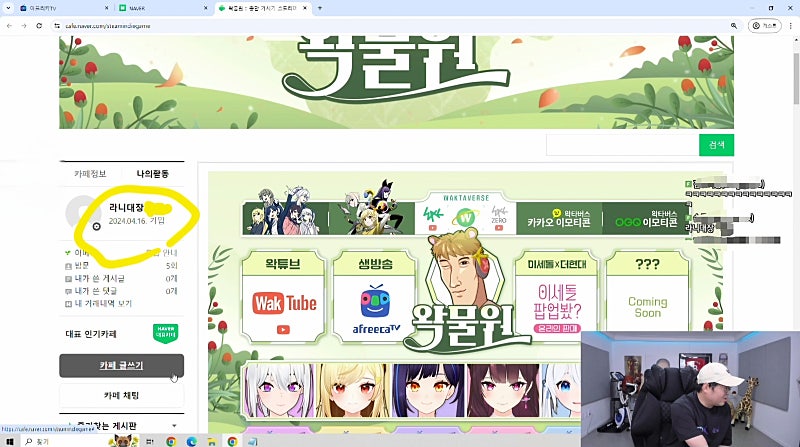Click the NAVER 대표카페 green badge
Screen dimensions: 800x447
pos(165,333)
